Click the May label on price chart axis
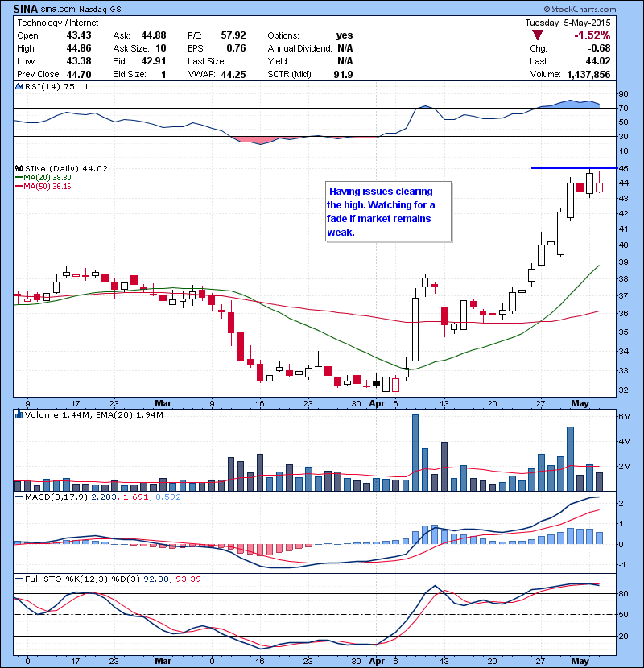644x668 pixels. [580, 403]
